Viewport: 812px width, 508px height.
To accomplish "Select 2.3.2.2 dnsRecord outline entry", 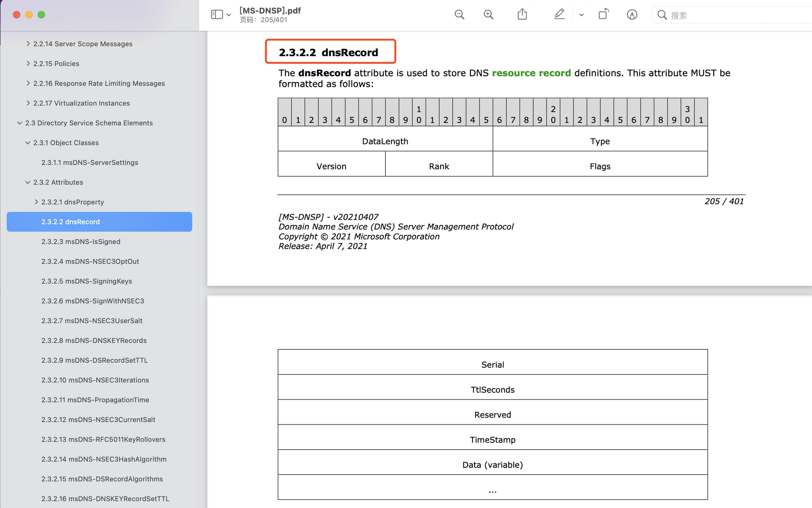I will [x=99, y=222].
